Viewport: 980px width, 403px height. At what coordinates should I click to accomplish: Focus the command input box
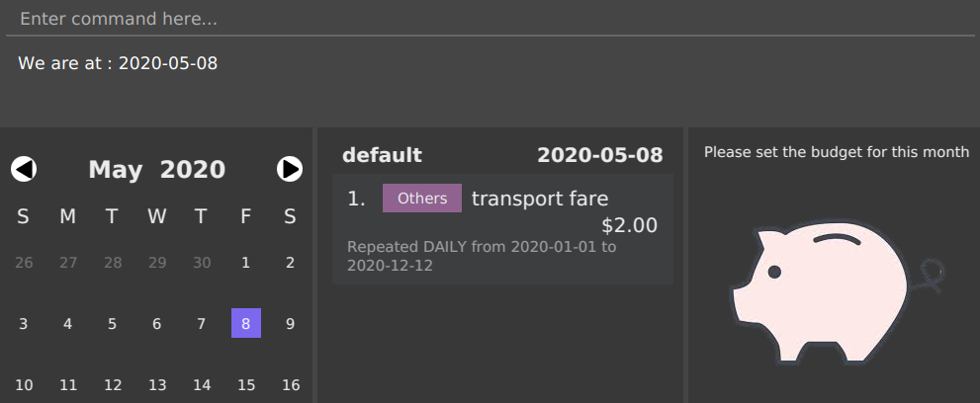click(x=490, y=19)
